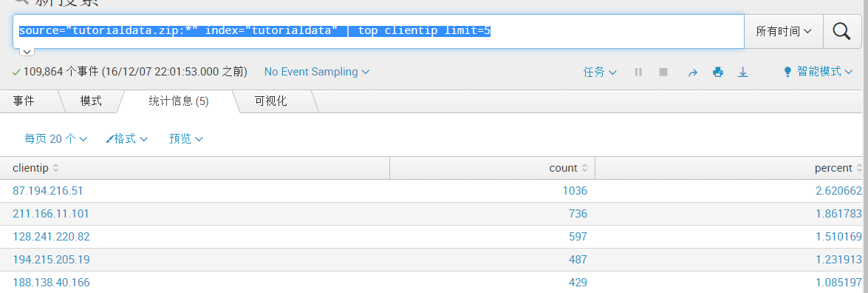Click into the search query field
868x293 pixels.
[x=379, y=31]
